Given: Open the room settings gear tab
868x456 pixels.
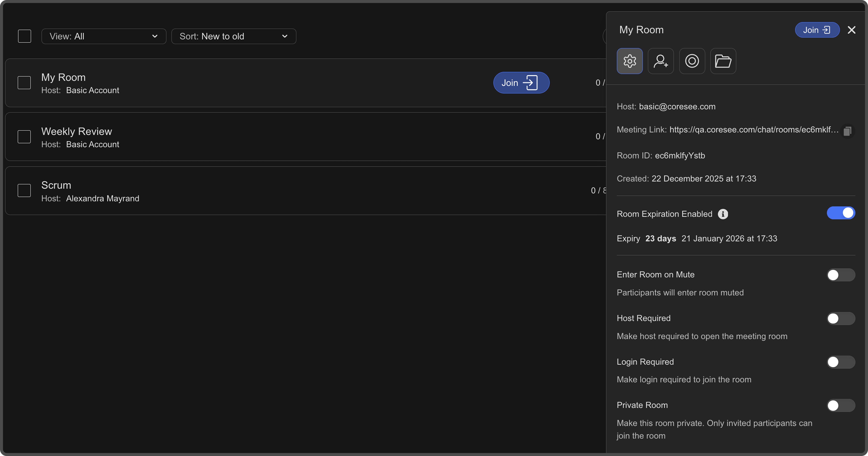Looking at the screenshot, I should point(629,61).
